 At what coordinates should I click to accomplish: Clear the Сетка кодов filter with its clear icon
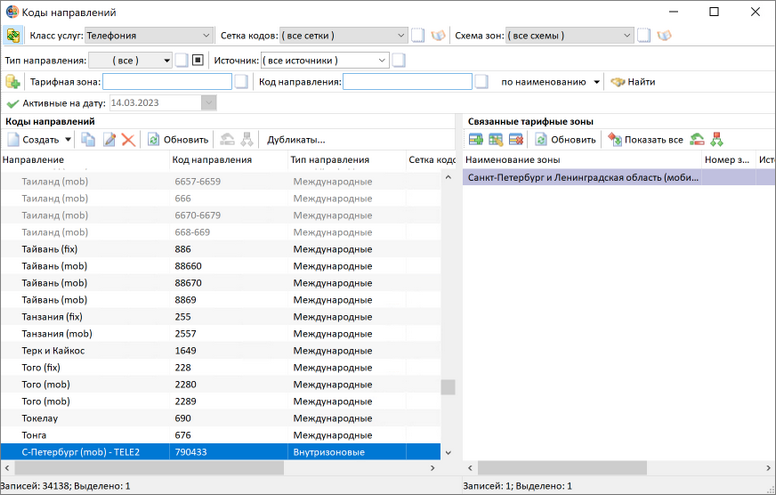(418, 35)
